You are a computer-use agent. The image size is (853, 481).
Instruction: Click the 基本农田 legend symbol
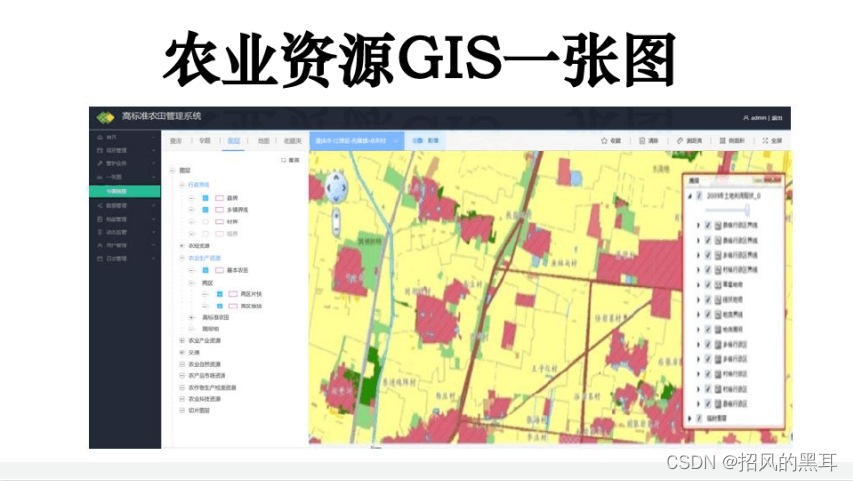[x=220, y=270]
